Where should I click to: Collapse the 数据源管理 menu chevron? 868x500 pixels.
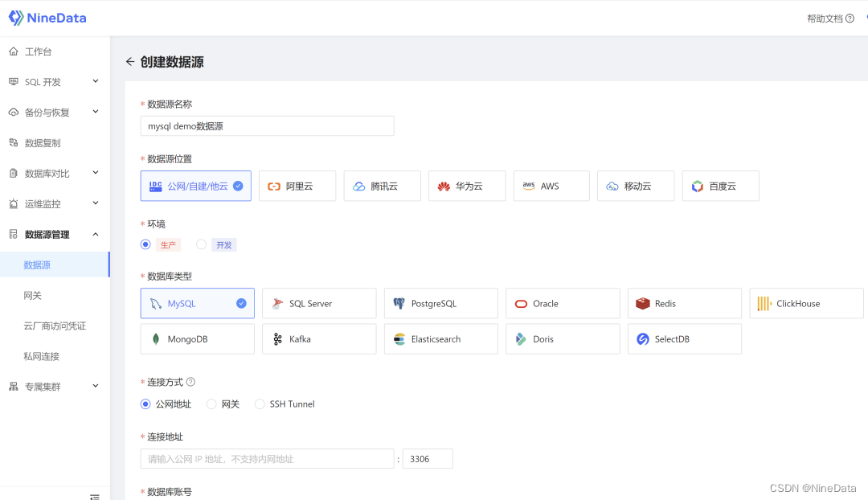[x=95, y=234]
